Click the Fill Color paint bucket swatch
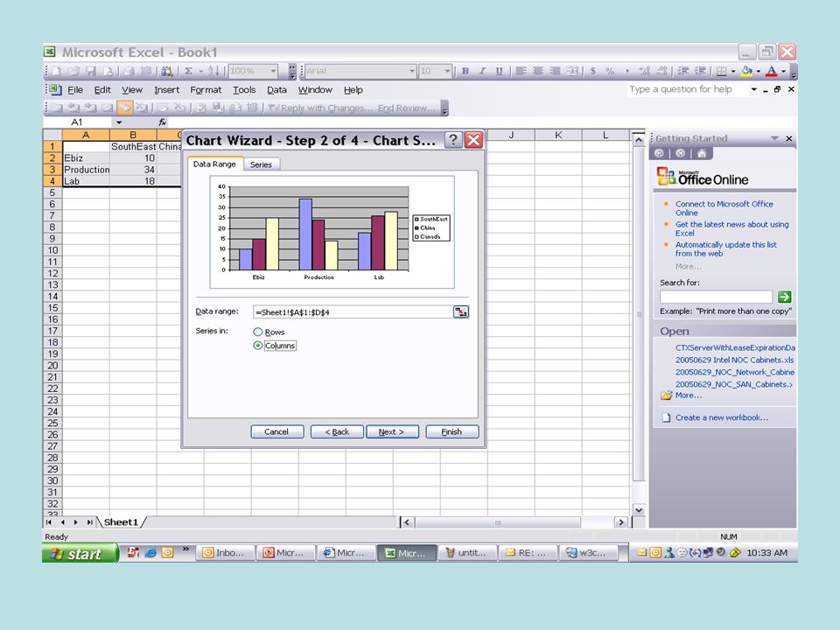Viewport: 840px width, 630px height. 746,71
